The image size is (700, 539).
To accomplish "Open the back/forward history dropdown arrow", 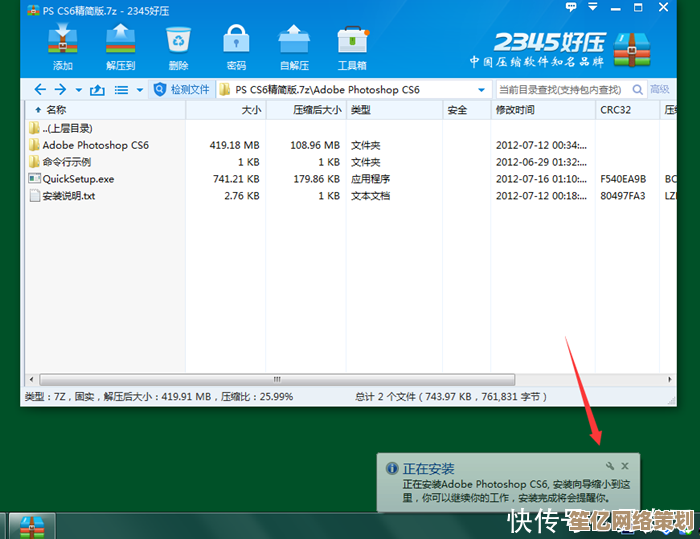I will [x=77, y=90].
